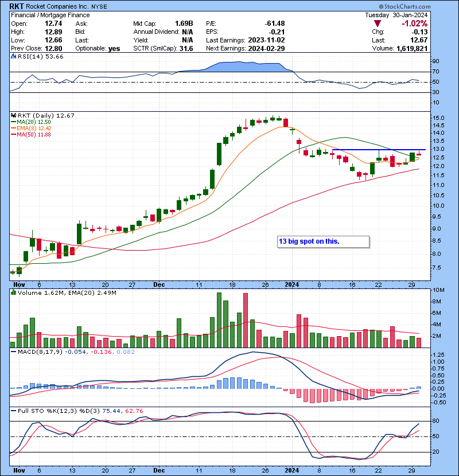
Task: Click the EPS value -0.21
Action: [x=277, y=32]
